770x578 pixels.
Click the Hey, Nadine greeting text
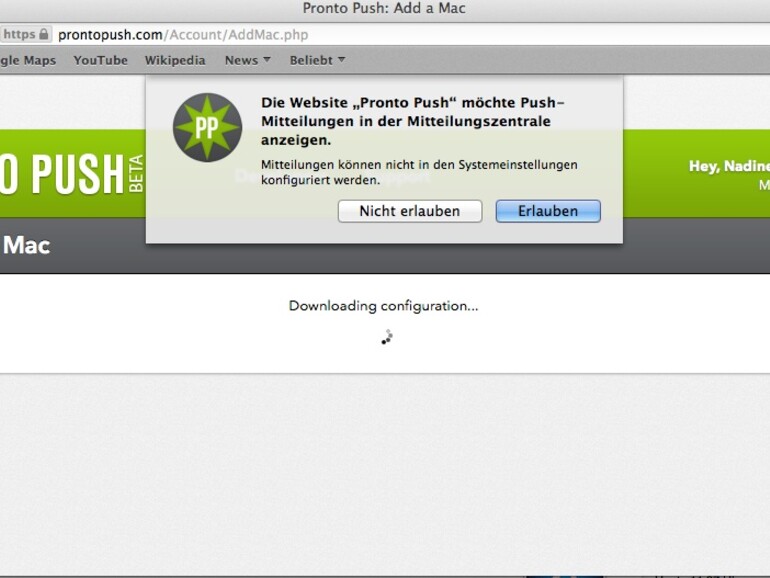pos(729,166)
